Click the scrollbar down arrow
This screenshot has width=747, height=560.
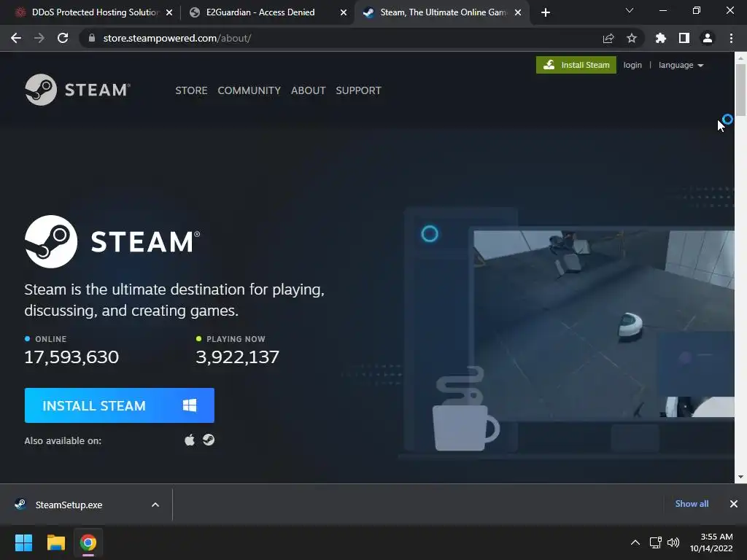740,477
